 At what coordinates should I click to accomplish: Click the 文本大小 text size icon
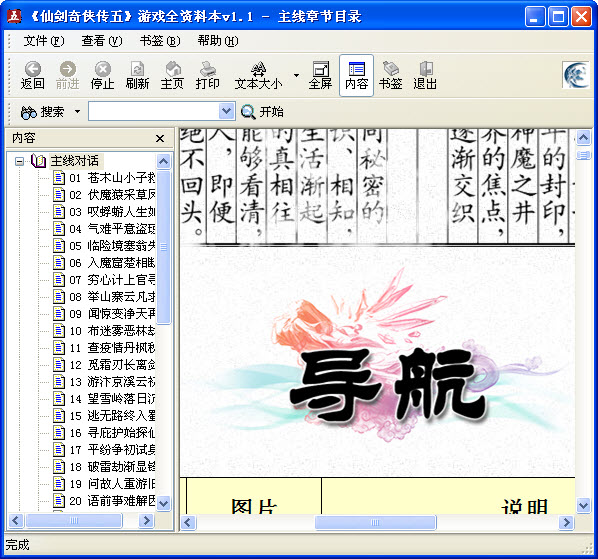258,75
